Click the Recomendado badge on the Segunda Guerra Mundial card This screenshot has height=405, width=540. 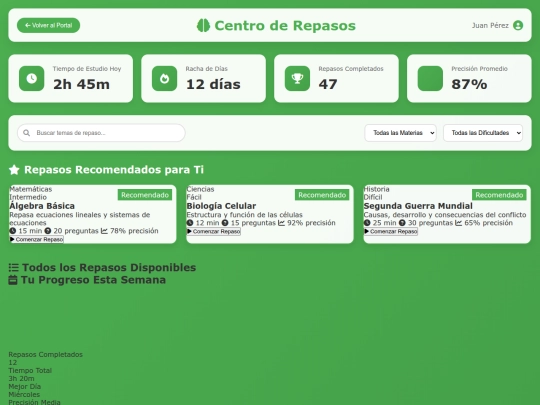click(499, 195)
